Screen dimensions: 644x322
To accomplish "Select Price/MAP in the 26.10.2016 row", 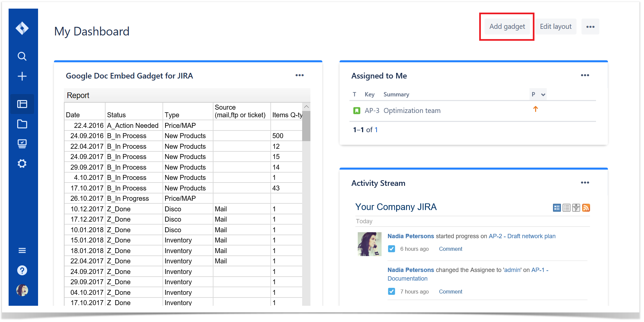I will [x=188, y=198].
